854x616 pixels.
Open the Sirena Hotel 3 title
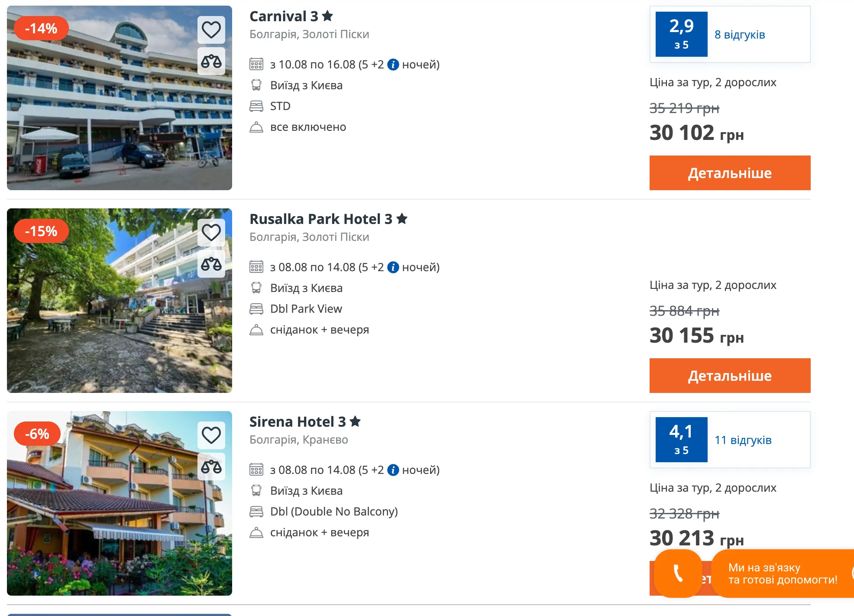coord(305,422)
